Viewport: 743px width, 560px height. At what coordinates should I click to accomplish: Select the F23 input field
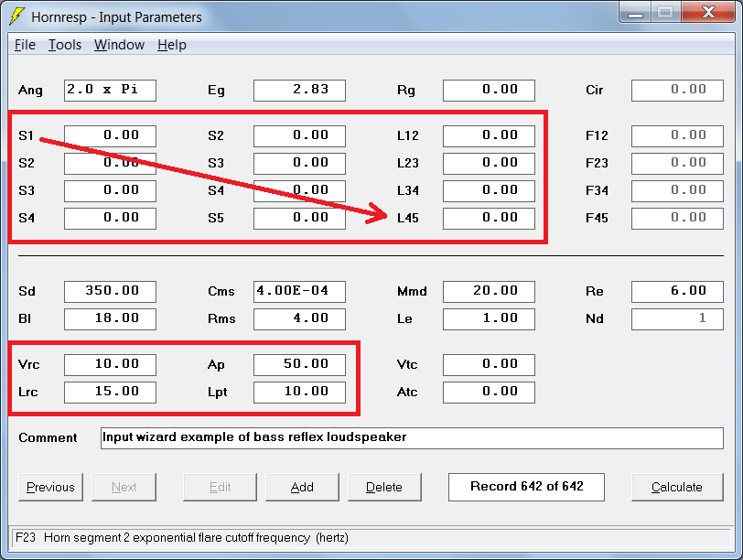tap(678, 164)
